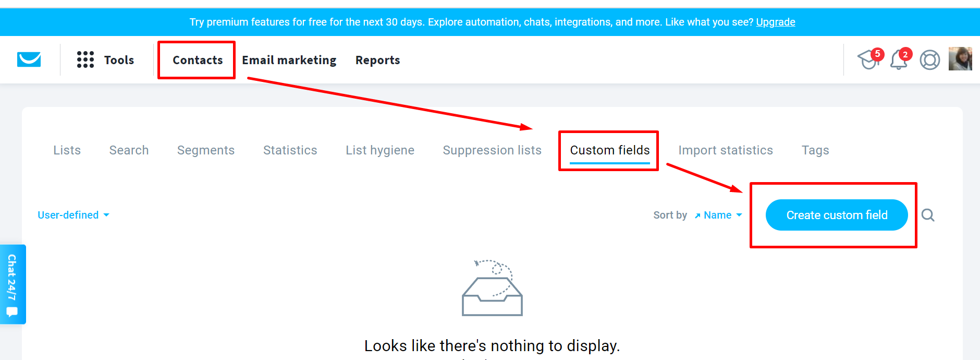
Task: Expand the User-defined filter dropdown
Action: pyautogui.click(x=73, y=215)
